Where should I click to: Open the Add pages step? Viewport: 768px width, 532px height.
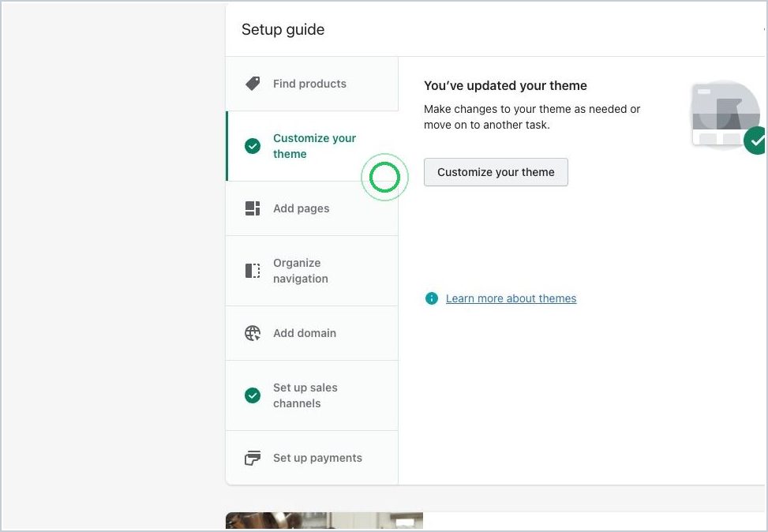click(312, 208)
